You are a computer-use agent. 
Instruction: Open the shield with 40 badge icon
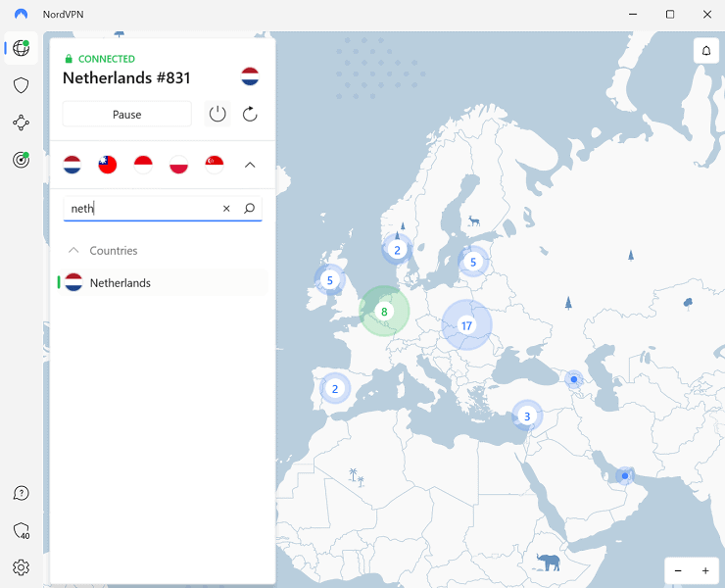(21, 530)
